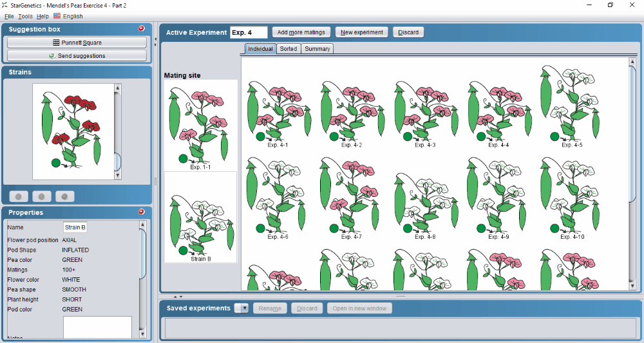
Task: Click offspring panel scroll up arrow
Action: click(x=632, y=62)
